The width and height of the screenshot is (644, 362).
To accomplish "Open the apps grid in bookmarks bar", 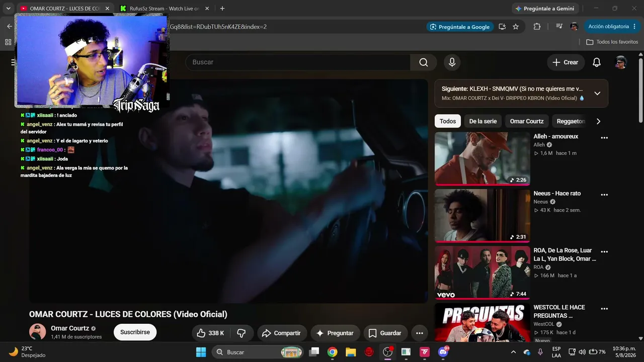I will click(8, 42).
